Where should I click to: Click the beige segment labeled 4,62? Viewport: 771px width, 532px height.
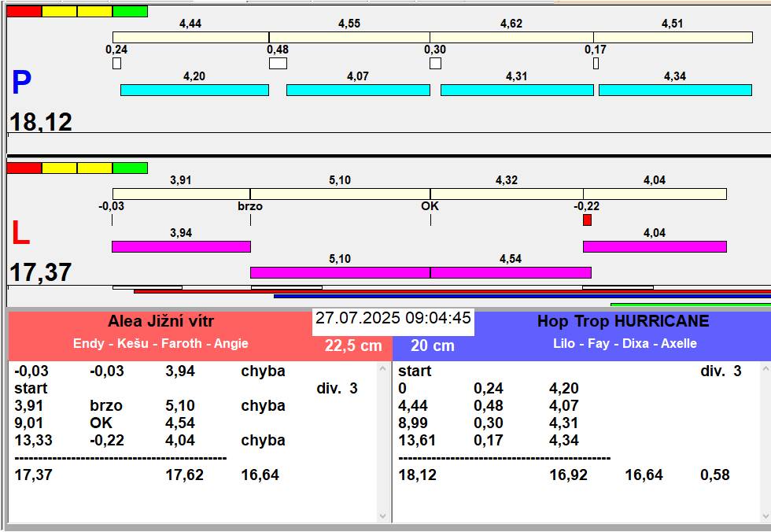(x=512, y=37)
